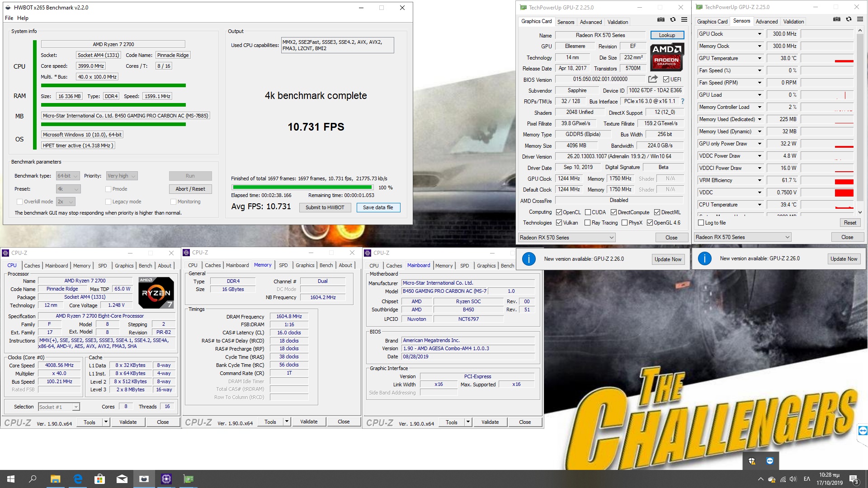The height and width of the screenshot is (488, 868).
Task: Switch to Validation tab in GPU-Z Sensors window
Action: [793, 21]
